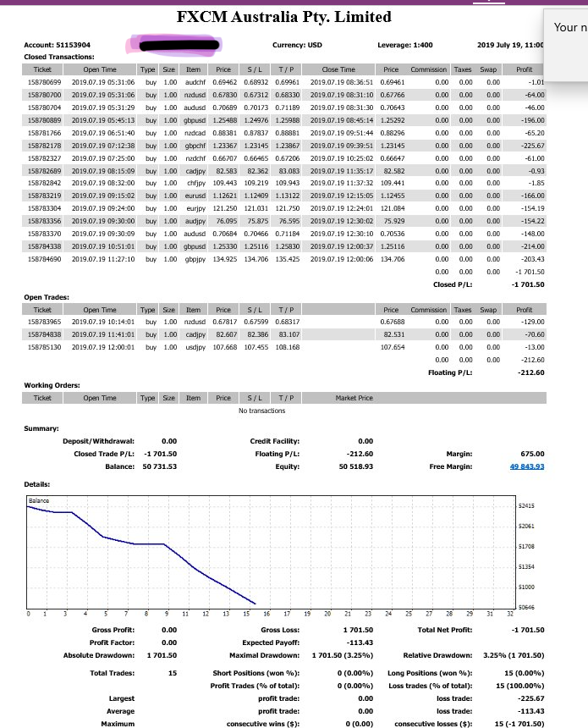Click Floating P/L total -212.60 under open trades
The width and height of the screenshot is (588, 728).
click(531, 372)
